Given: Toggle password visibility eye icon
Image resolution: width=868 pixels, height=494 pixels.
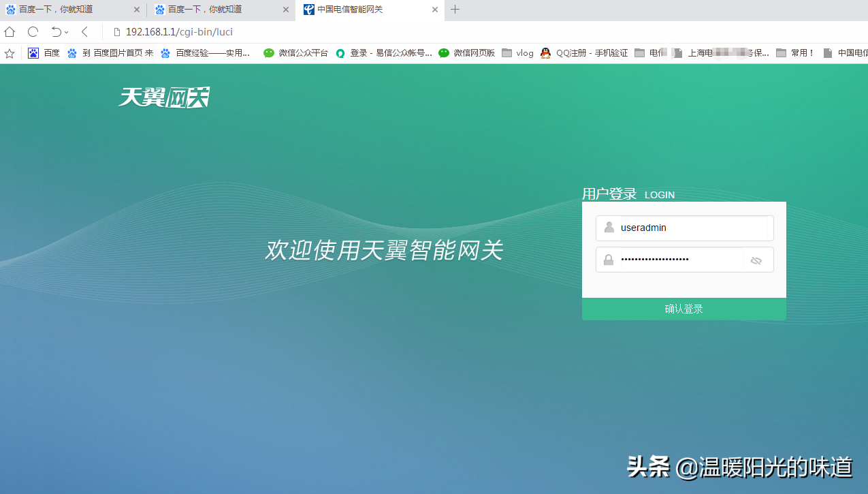Looking at the screenshot, I should (x=756, y=260).
